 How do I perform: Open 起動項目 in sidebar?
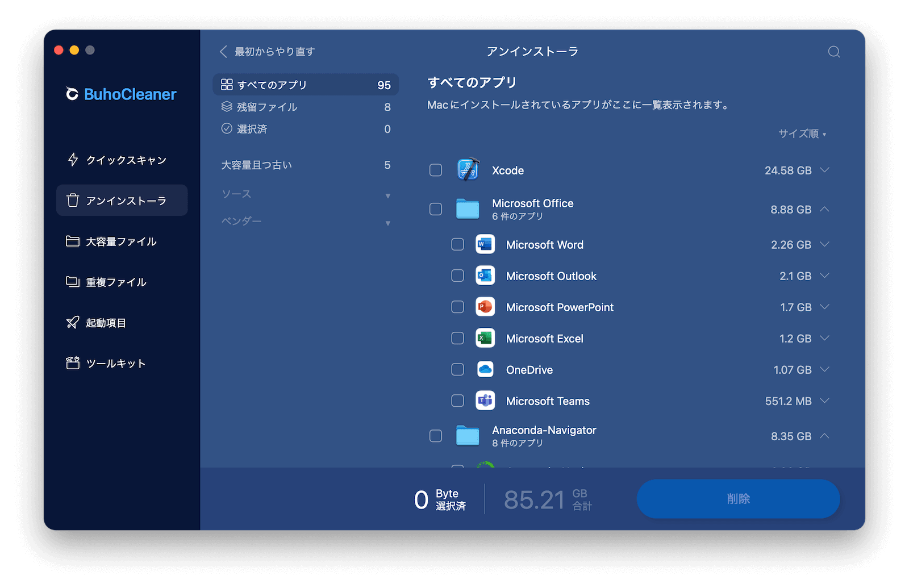point(122,323)
